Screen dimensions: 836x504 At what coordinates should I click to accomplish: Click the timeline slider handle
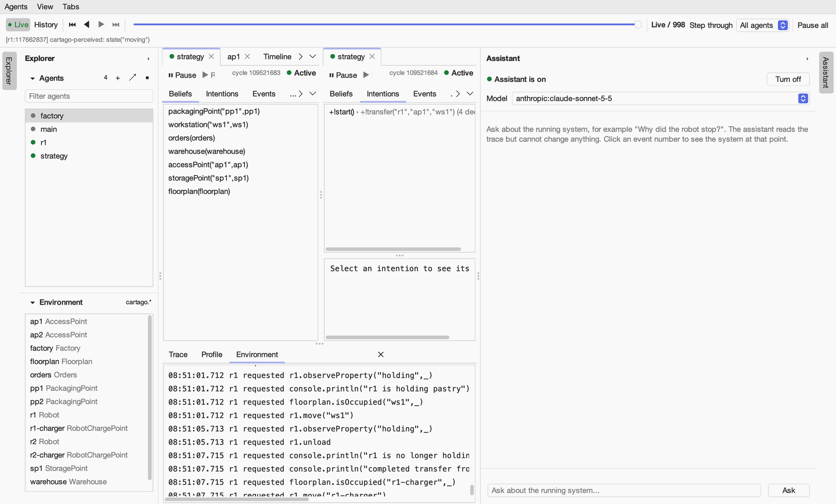pos(638,25)
